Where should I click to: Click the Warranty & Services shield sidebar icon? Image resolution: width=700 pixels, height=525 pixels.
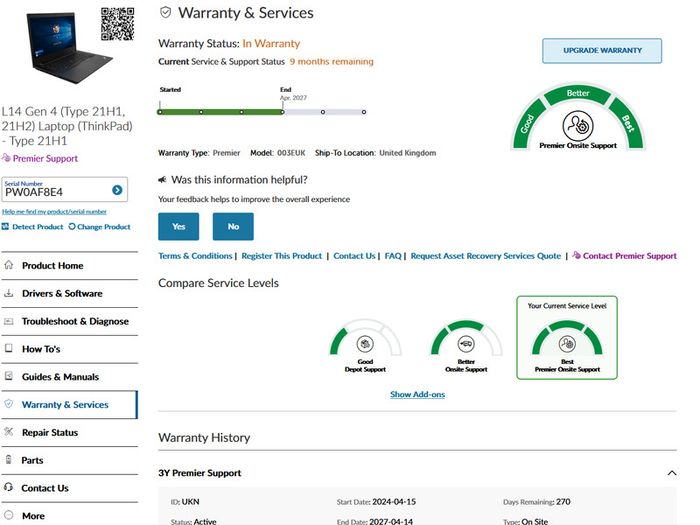tap(8, 404)
